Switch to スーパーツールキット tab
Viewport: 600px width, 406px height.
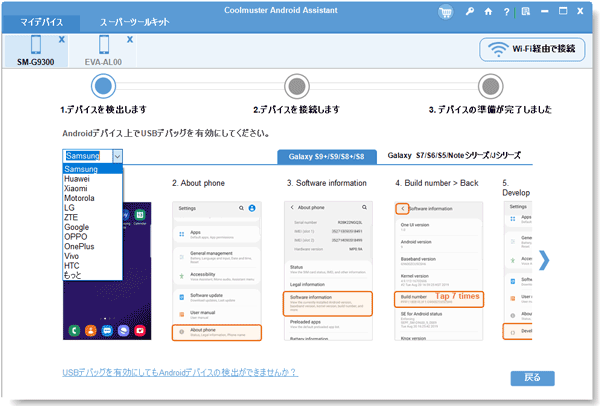click(134, 22)
